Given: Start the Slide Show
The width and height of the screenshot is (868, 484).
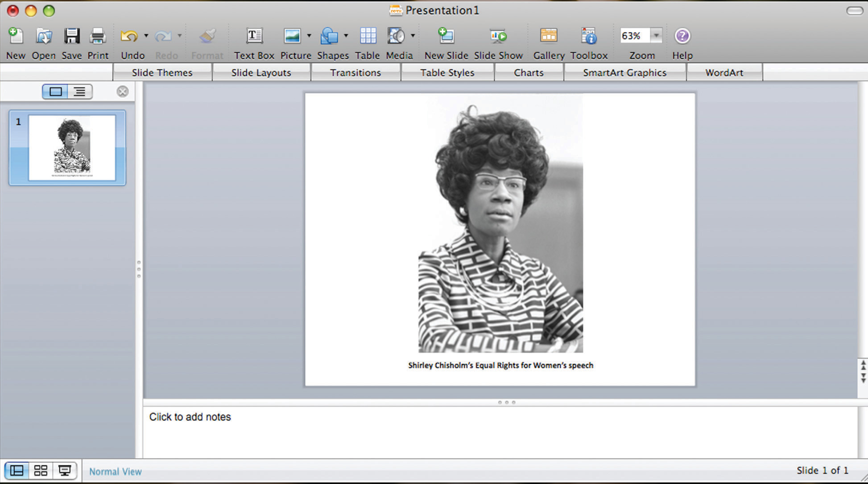Looking at the screenshot, I should tap(498, 36).
